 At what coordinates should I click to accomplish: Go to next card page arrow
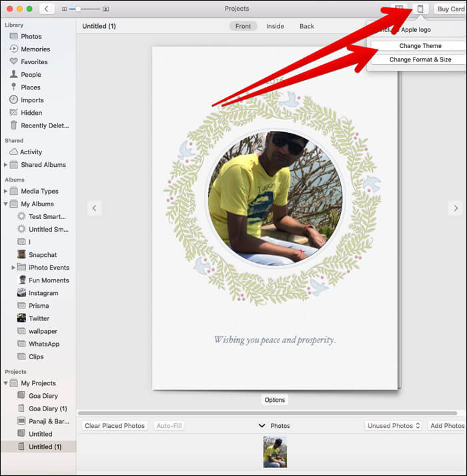[x=456, y=208]
